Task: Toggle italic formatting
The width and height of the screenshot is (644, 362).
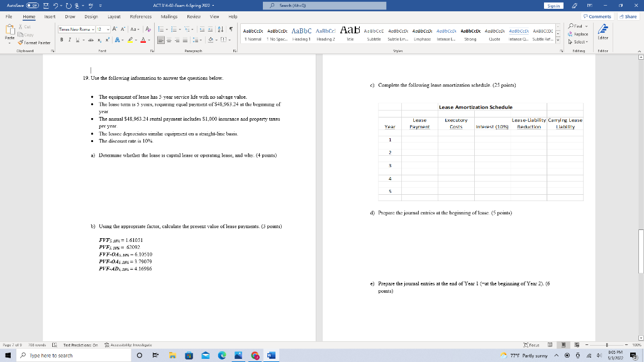Action: click(69, 40)
